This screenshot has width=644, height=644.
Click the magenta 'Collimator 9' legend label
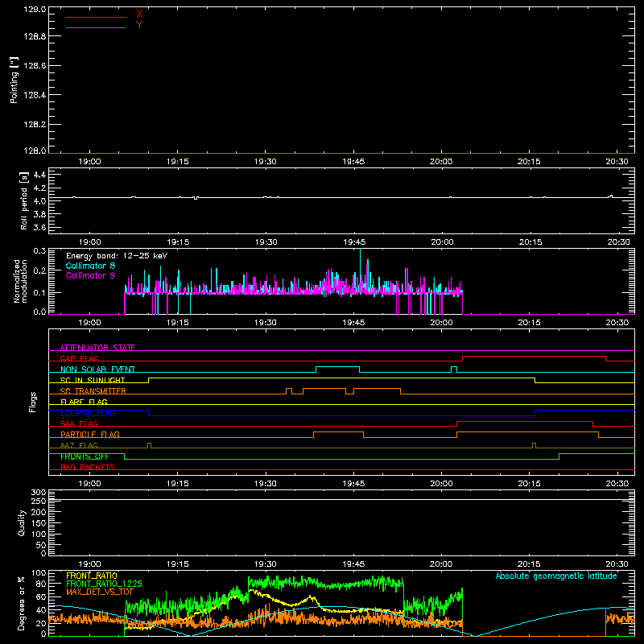coord(90,275)
